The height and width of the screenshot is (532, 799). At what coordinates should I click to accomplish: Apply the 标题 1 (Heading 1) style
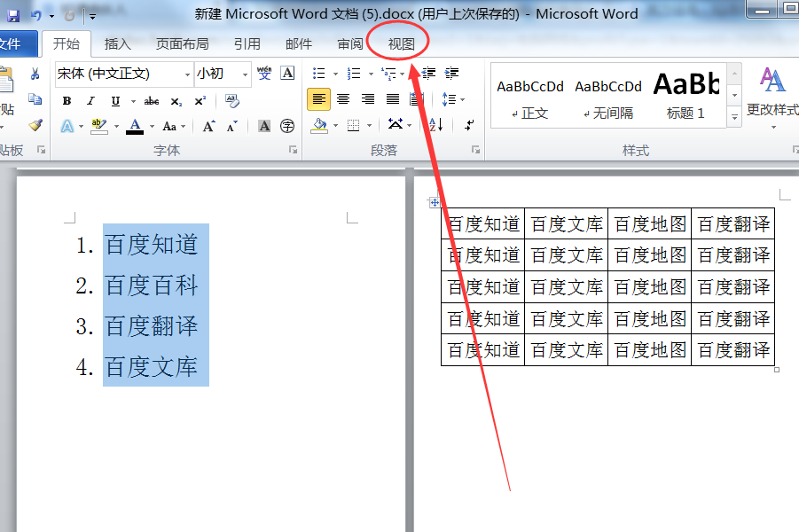point(685,97)
